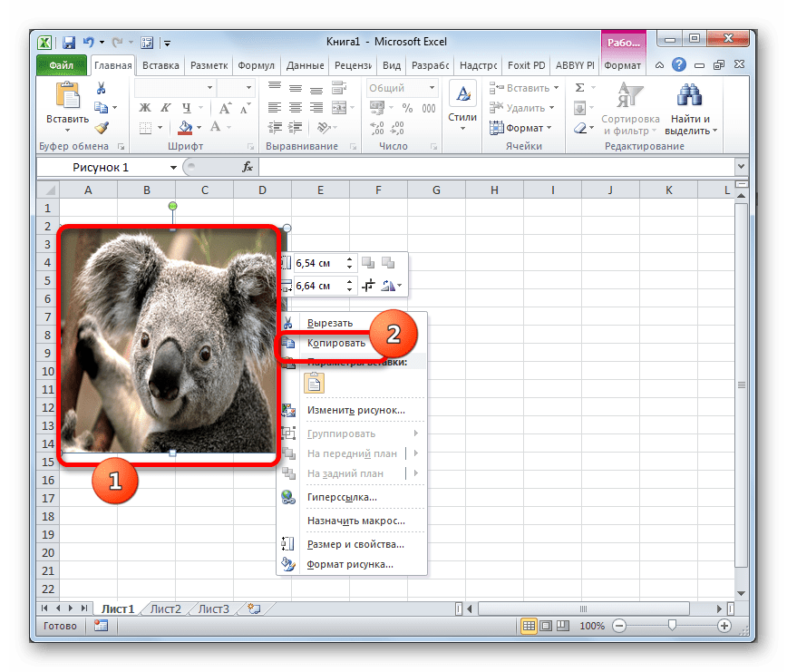This screenshot has height=672, width=787.
Task: Click the Format Painter brush icon
Action: (x=101, y=128)
